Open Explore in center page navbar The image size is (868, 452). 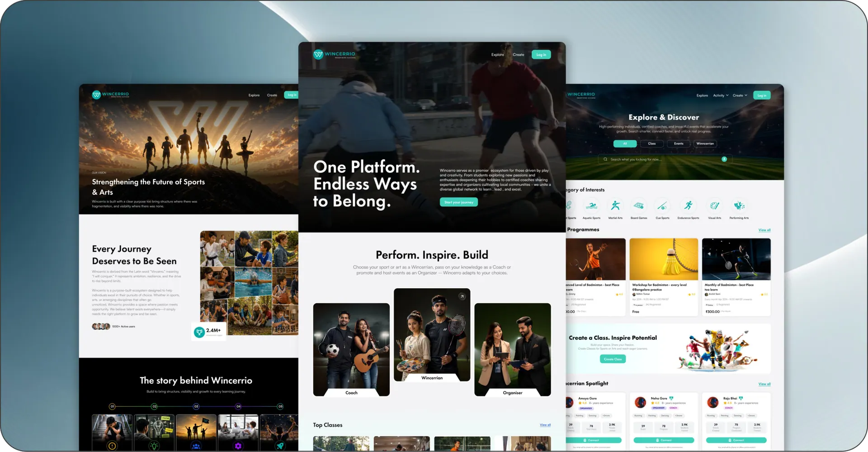(x=498, y=55)
